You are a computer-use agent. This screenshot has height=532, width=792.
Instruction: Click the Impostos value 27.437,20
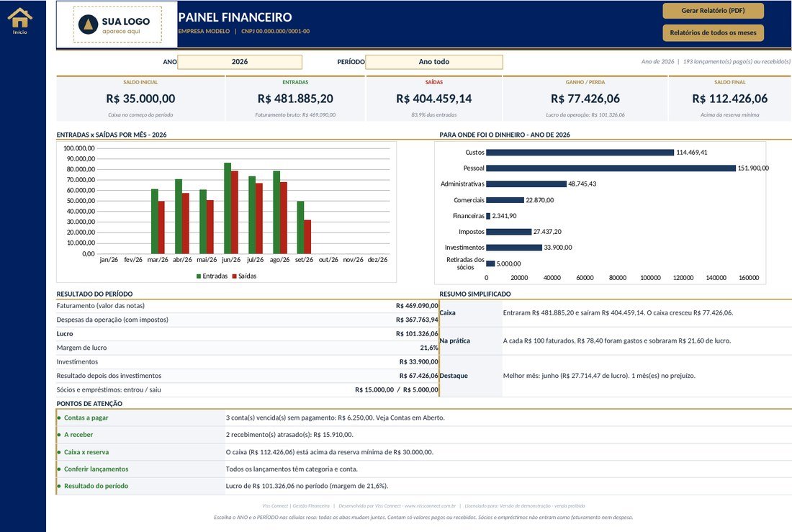pyautogui.click(x=547, y=231)
